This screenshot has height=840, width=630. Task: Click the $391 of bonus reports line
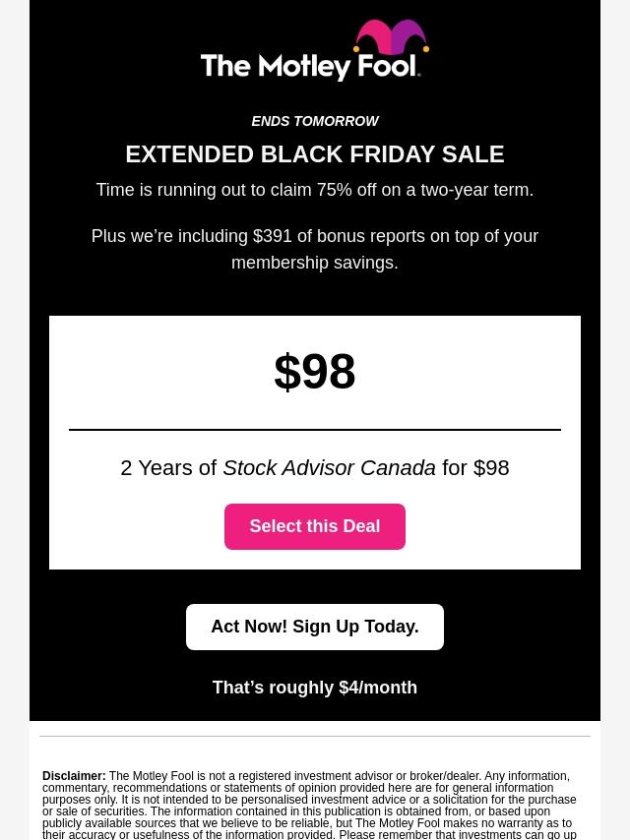click(315, 236)
